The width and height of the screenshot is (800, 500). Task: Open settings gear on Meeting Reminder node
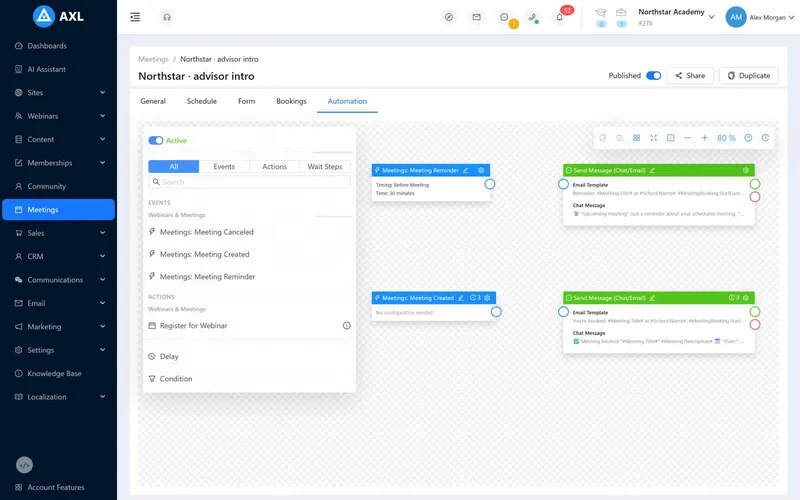point(481,170)
